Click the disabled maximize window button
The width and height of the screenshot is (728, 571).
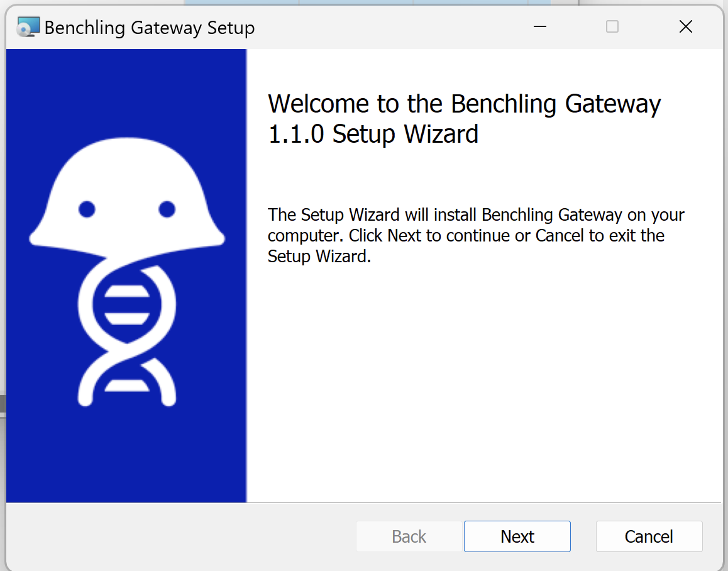612,27
